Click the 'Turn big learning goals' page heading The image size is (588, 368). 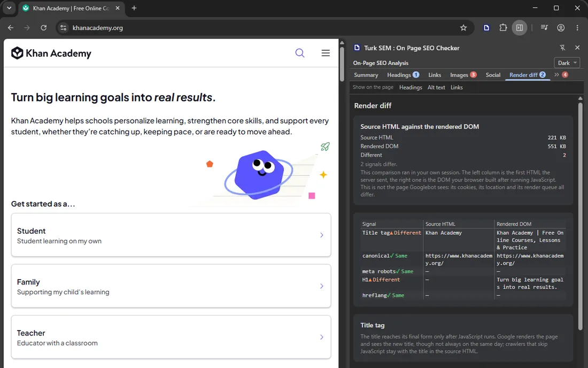[113, 97]
